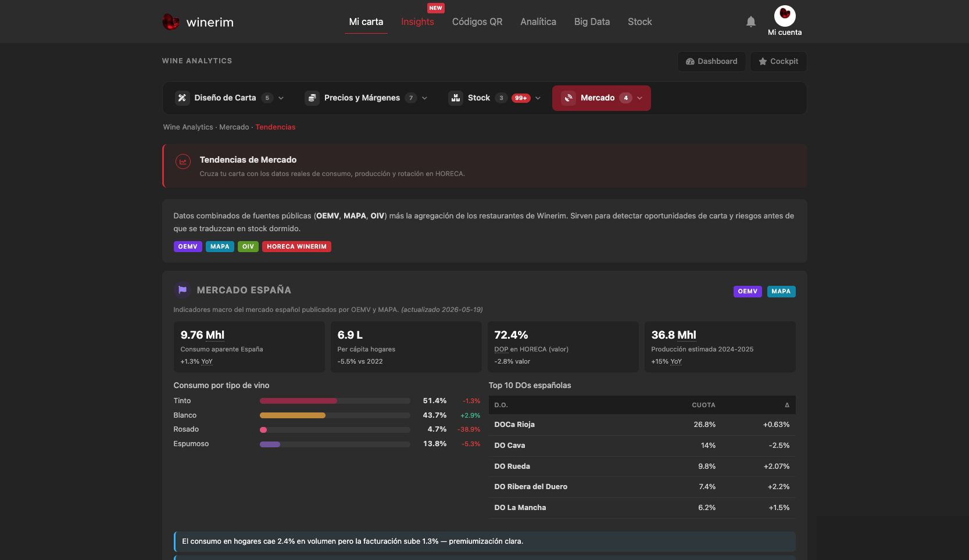Click the Precios y Márgenes coins icon
969x560 pixels.
pos(312,98)
